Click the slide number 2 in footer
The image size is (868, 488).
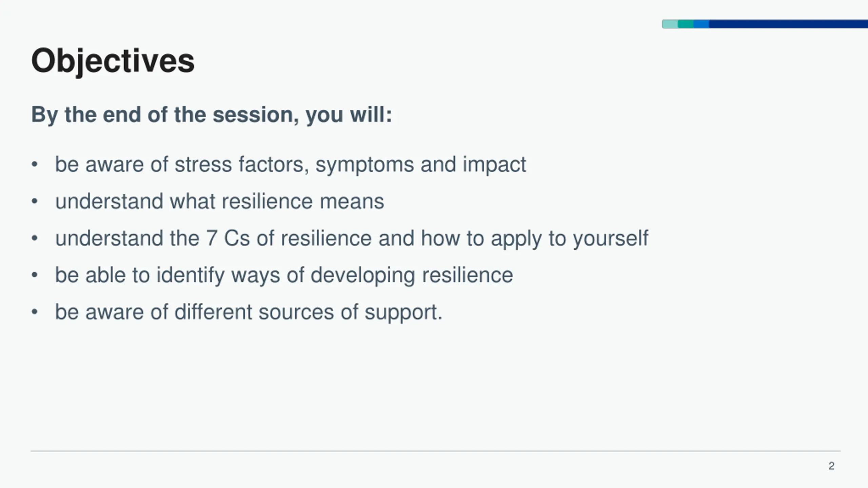coord(831,466)
